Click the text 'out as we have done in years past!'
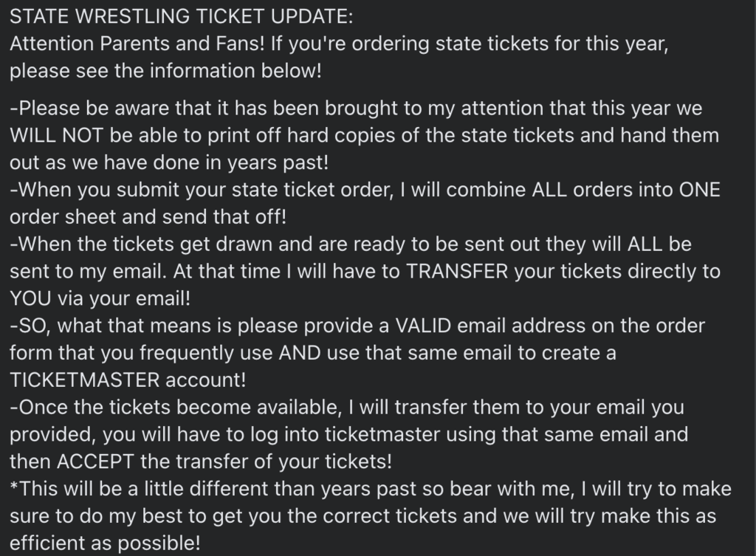756x556 pixels. pyautogui.click(x=169, y=163)
